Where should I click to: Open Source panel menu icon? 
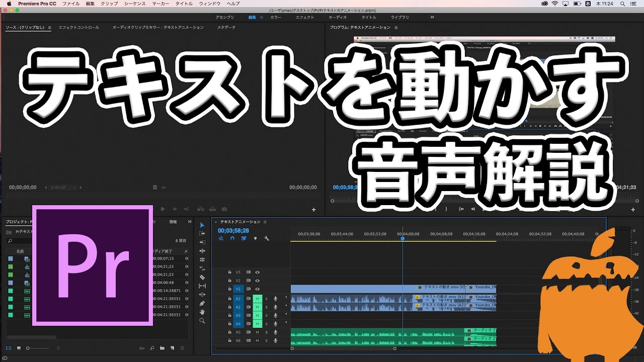(x=50, y=28)
